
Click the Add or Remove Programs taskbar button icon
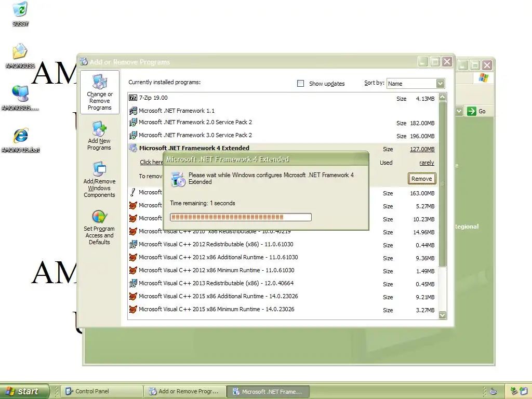(x=153, y=391)
